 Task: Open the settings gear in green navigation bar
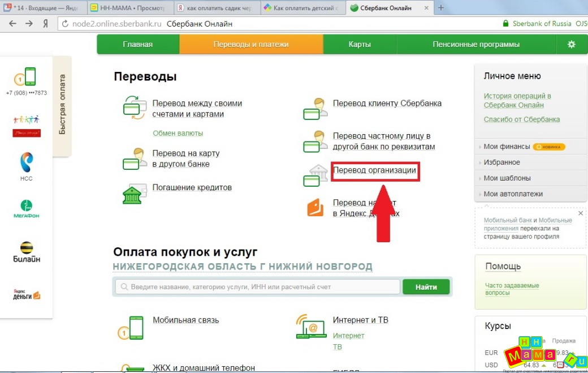click(x=571, y=44)
